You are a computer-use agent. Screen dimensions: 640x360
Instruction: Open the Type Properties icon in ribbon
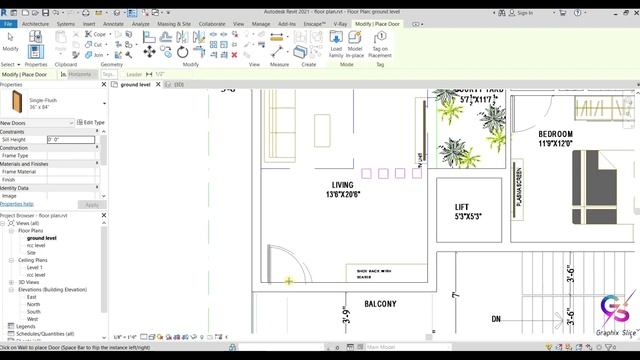(x=36, y=36)
